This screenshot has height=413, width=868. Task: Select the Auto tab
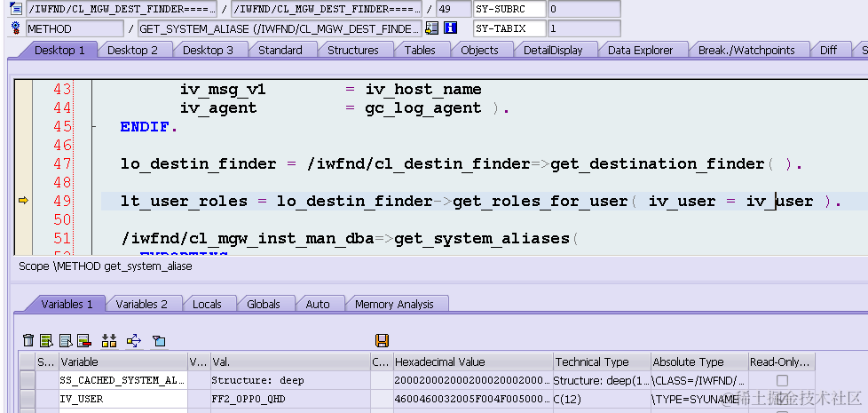(317, 304)
